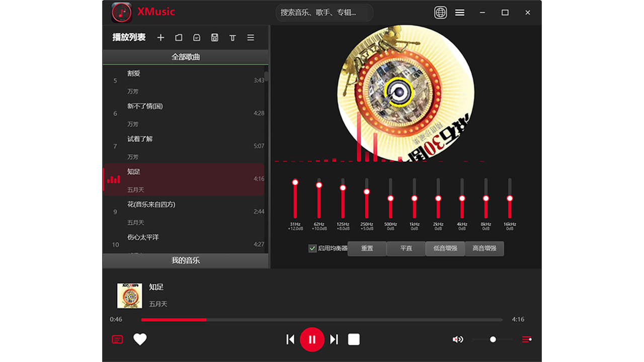This screenshot has height=362, width=644.
Task: Stop playback with the square button
Action: (x=354, y=339)
